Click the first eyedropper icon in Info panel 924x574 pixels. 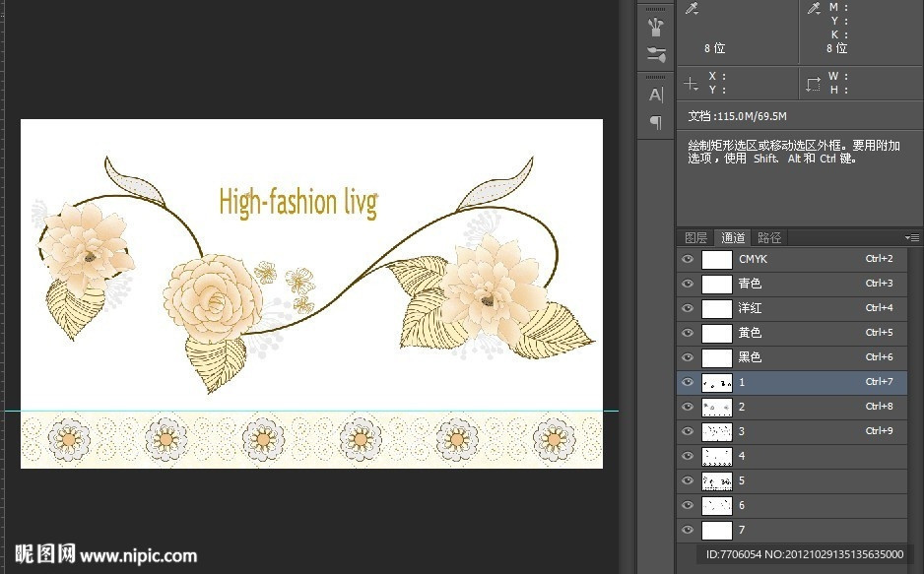click(693, 9)
